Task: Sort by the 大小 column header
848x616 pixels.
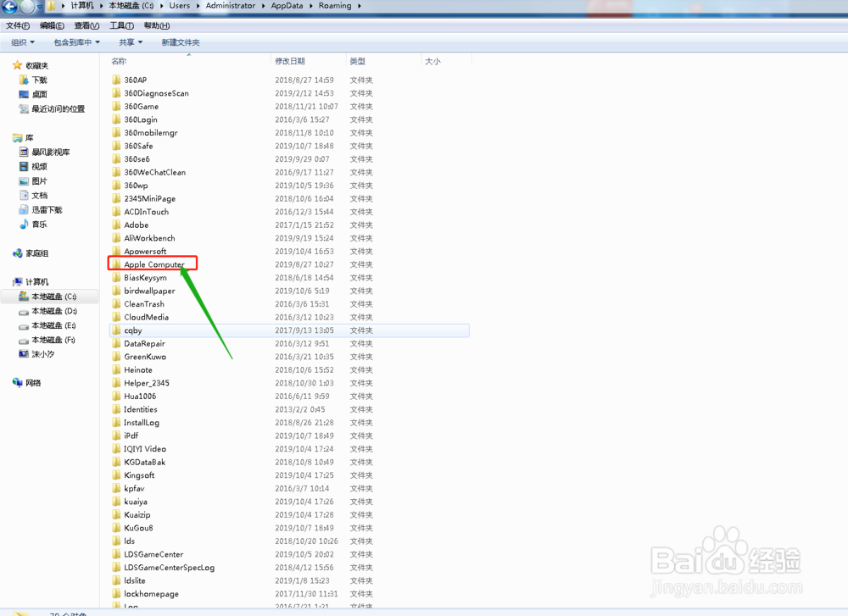Action: coord(432,61)
